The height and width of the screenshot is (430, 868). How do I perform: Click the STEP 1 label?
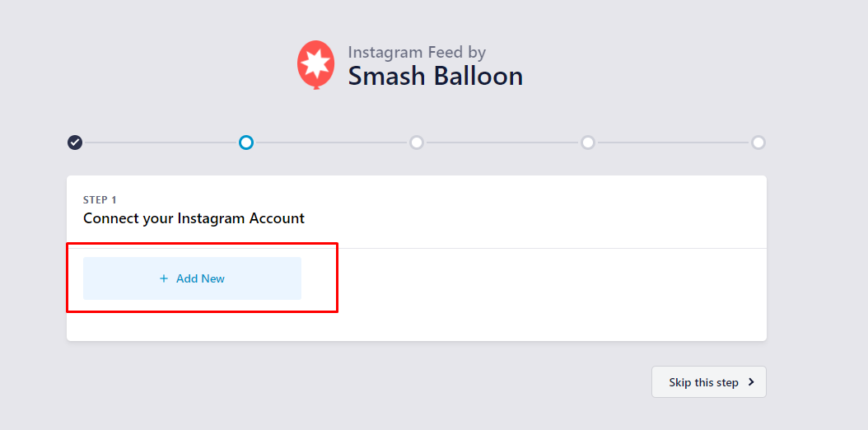click(x=100, y=200)
